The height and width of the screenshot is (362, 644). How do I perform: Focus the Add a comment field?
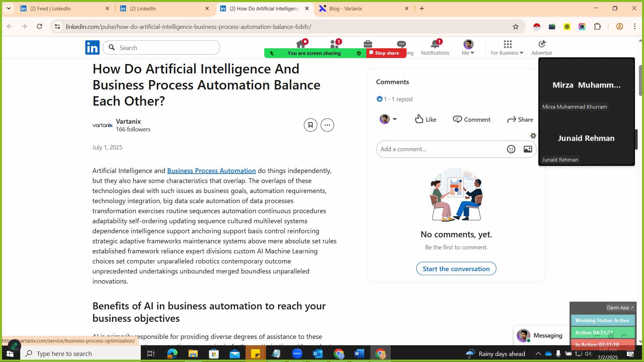441,149
